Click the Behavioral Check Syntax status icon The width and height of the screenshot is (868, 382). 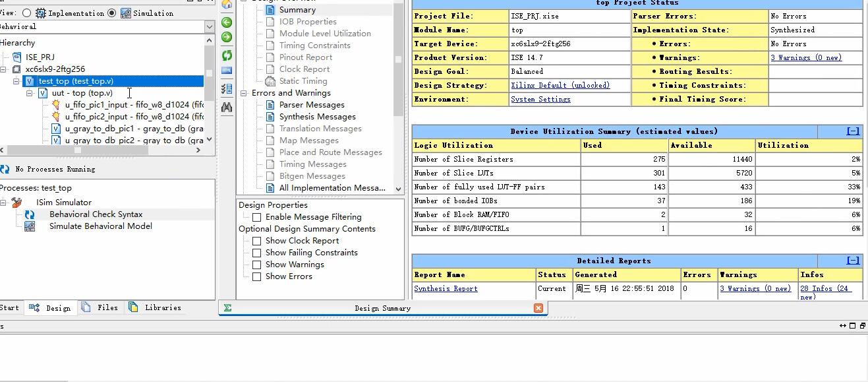(x=30, y=214)
